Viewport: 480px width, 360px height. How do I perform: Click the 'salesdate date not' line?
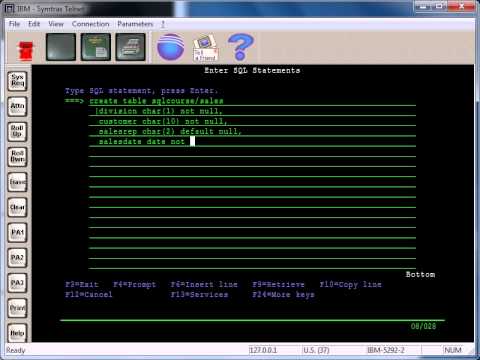(142, 142)
